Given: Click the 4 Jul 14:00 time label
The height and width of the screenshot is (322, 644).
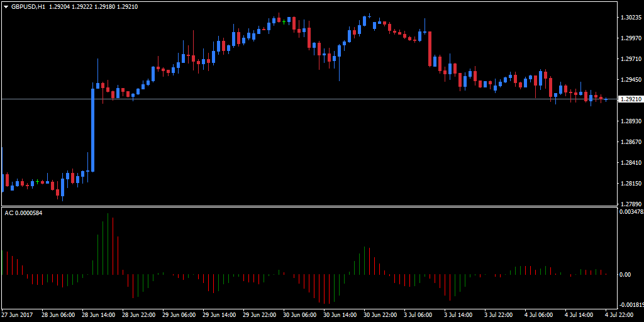Looking at the screenshot, I should 580,315.
